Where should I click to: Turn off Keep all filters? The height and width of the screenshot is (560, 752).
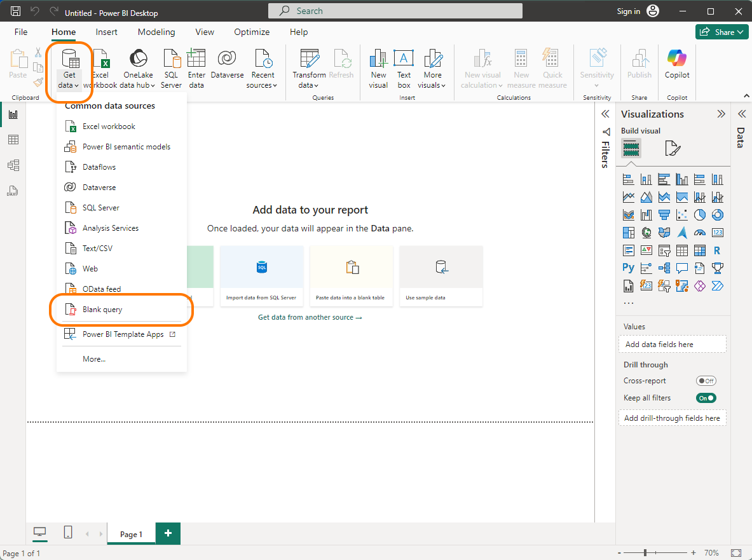[706, 397]
